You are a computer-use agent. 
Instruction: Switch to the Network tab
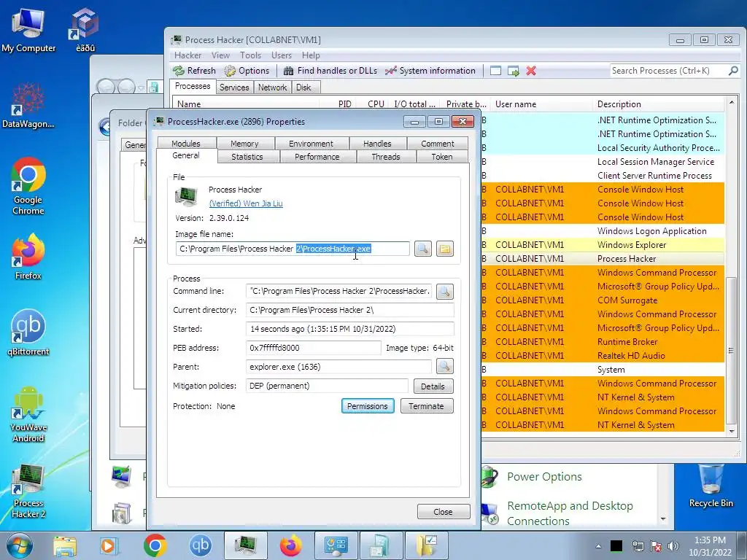273,87
